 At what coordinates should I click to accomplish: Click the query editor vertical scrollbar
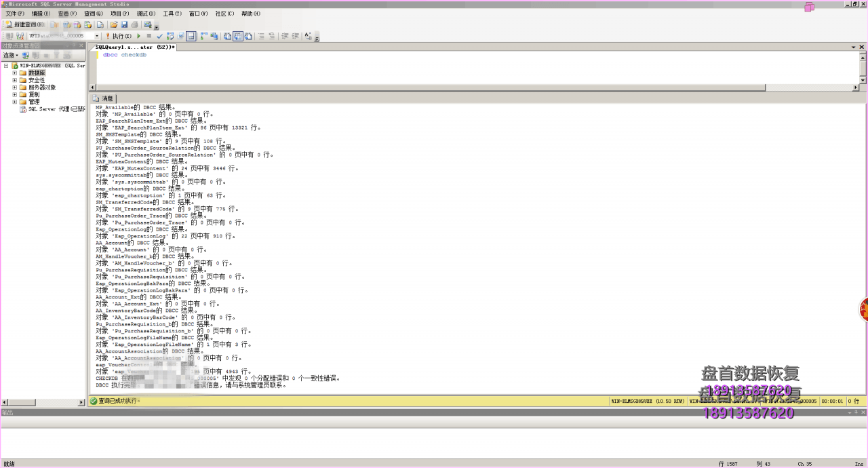tap(863, 68)
